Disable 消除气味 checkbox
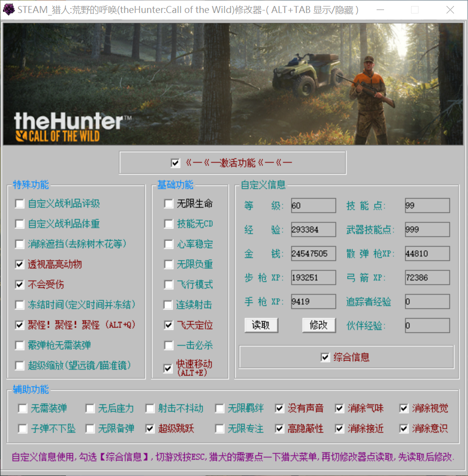468x476 pixels. click(340, 408)
